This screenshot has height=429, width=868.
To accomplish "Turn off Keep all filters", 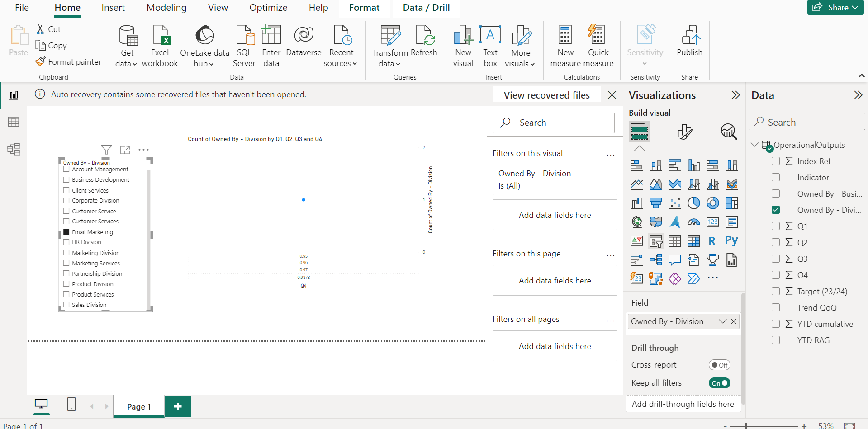I will coord(719,383).
